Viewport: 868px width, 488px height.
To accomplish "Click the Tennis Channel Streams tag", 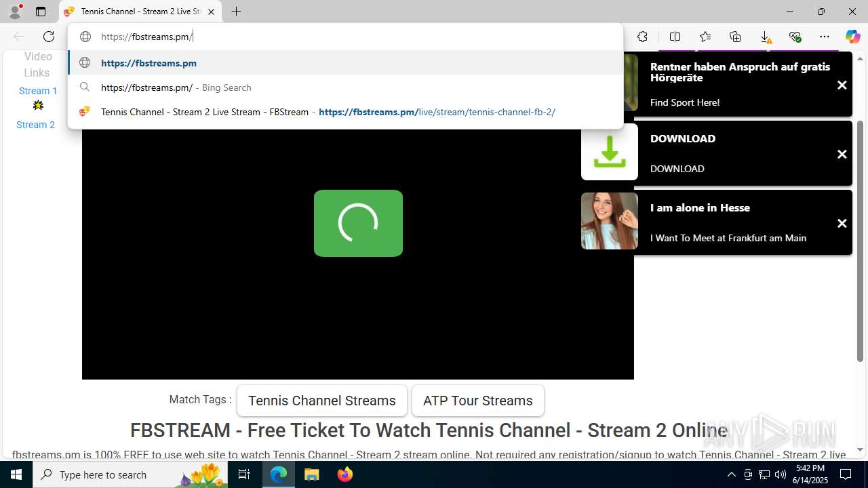I will coord(322,401).
